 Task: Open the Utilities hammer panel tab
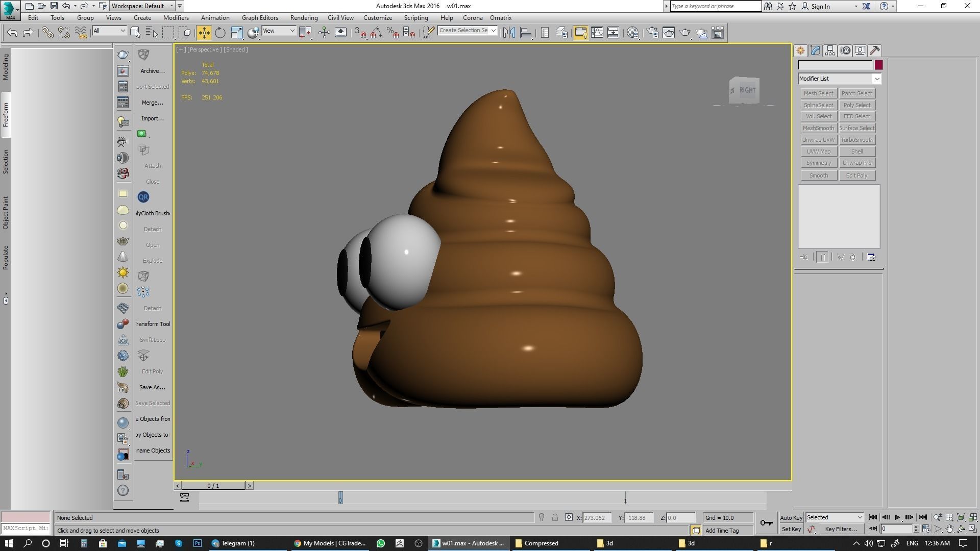tap(875, 51)
